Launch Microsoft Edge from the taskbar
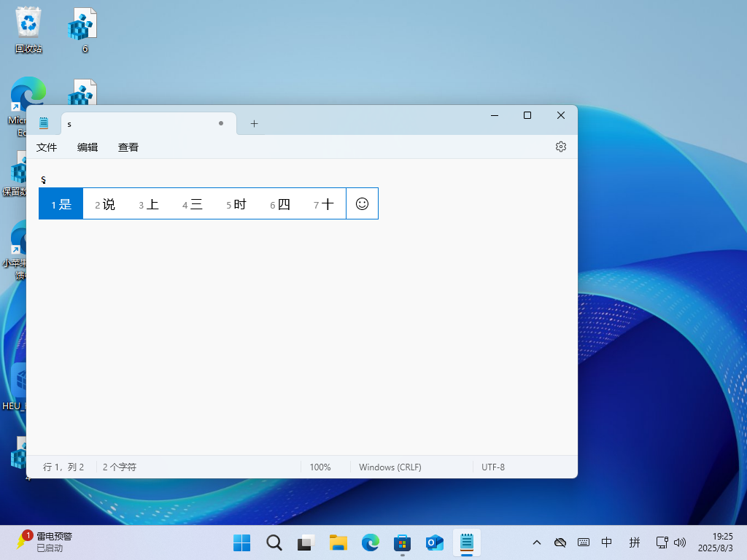 370,542
